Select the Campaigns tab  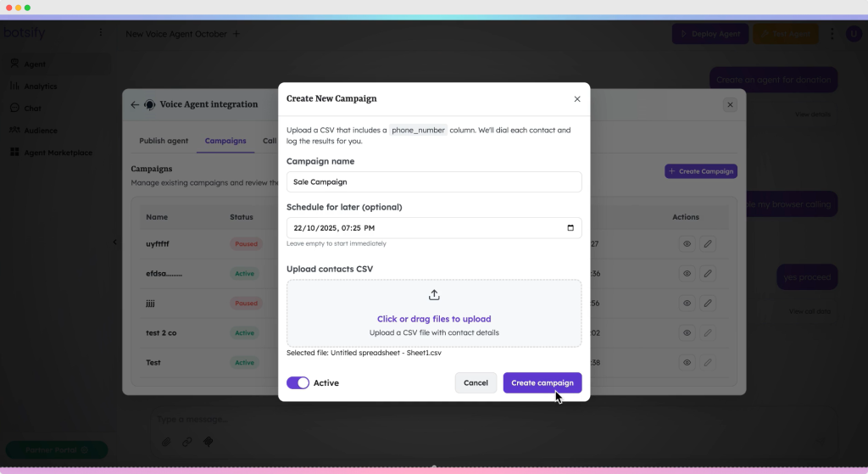click(225, 141)
